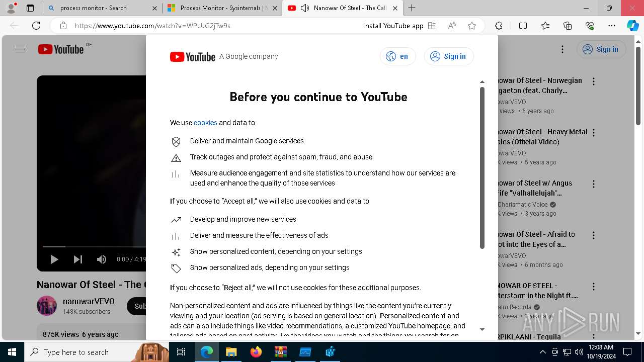This screenshot has width=644, height=362.
Task: Open Microsoft Edge from taskbar
Action: (207, 352)
